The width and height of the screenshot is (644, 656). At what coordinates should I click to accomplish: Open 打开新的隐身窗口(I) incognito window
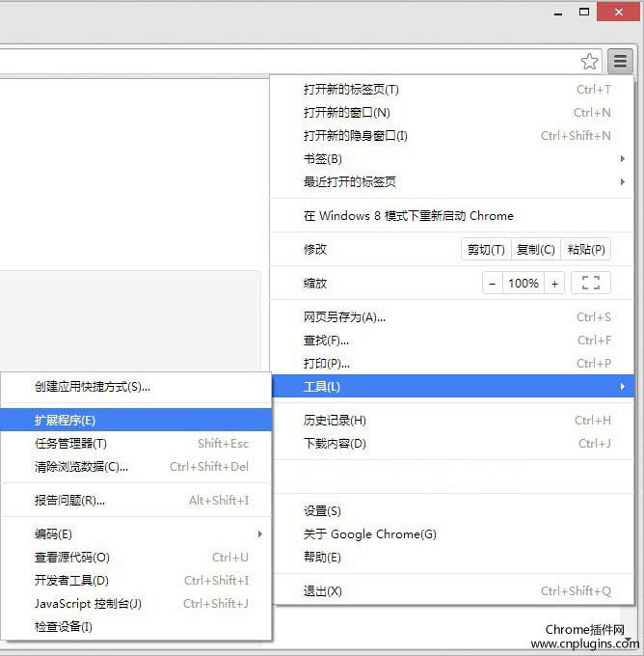pyautogui.click(x=452, y=136)
